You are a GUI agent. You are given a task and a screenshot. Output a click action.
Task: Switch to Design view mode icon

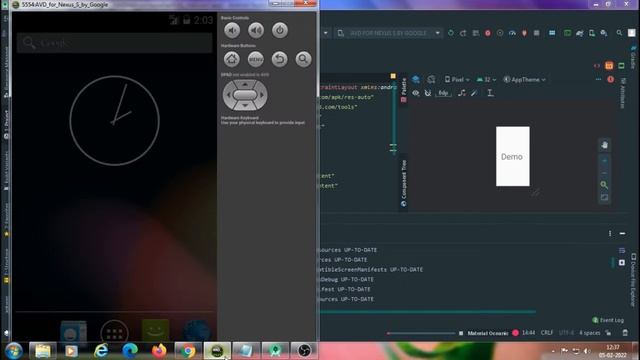tap(621, 66)
